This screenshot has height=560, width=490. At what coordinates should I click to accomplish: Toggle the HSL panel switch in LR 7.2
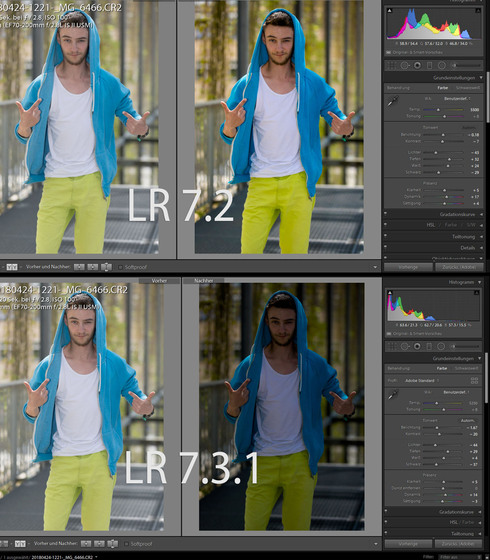[x=386, y=225]
